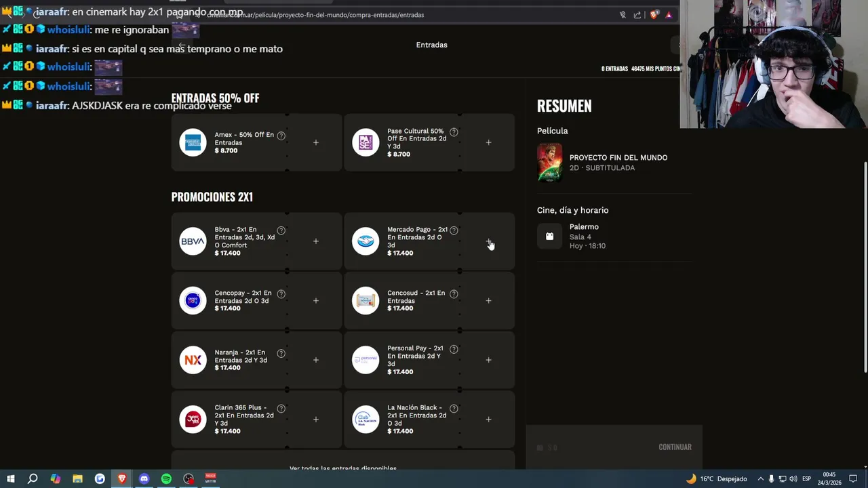Image resolution: width=868 pixels, height=488 pixels.
Task: Open network settings from the tray
Action: click(x=782, y=479)
